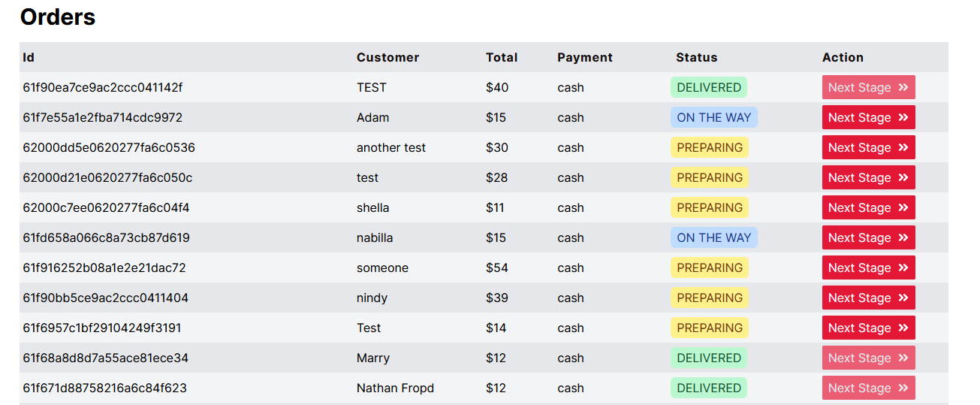Image resolution: width=980 pixels, height=405 pixels.
Task: Advance the 'another test' order to next stage
Action: pos(868,147)
